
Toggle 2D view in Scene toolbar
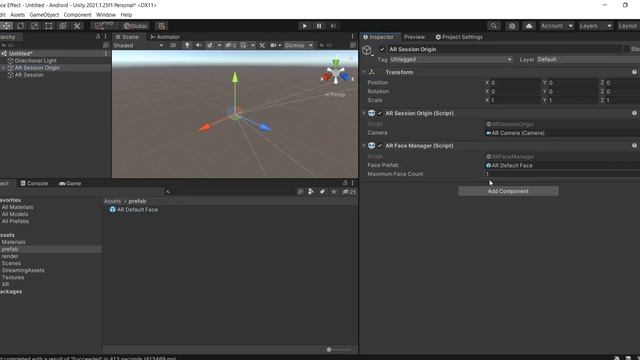173,45
